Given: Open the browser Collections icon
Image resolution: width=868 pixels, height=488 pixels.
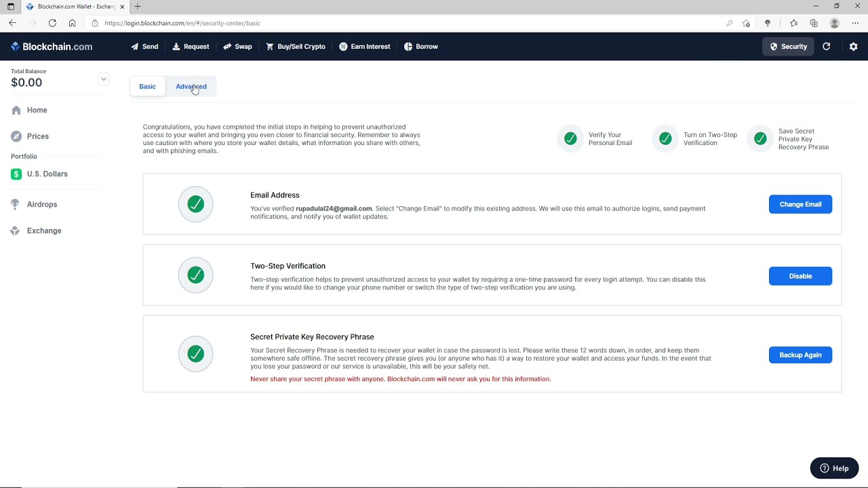Looking at the screenshot, I should point(814,23).
